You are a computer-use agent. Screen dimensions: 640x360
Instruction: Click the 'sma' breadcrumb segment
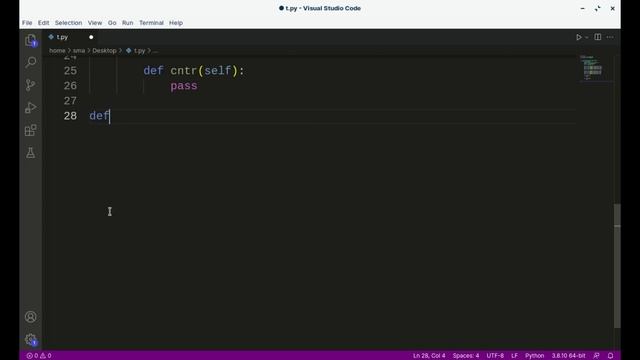tap(79, 51)
